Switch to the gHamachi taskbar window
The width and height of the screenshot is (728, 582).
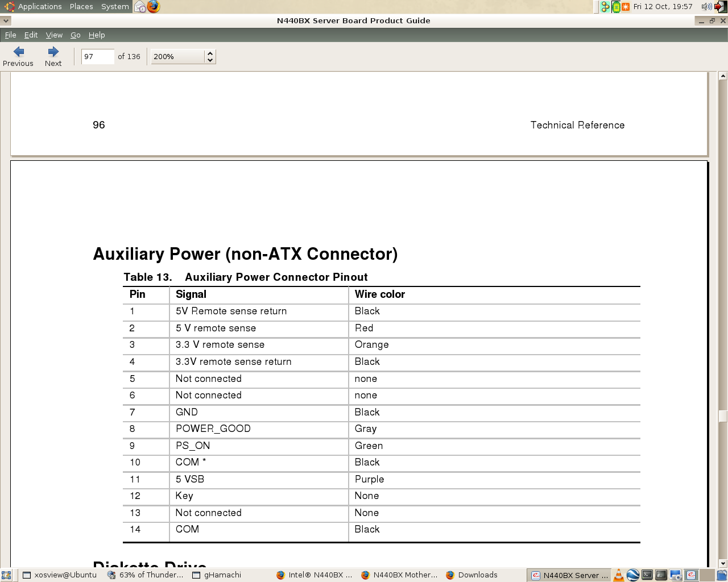pos(217,575)
